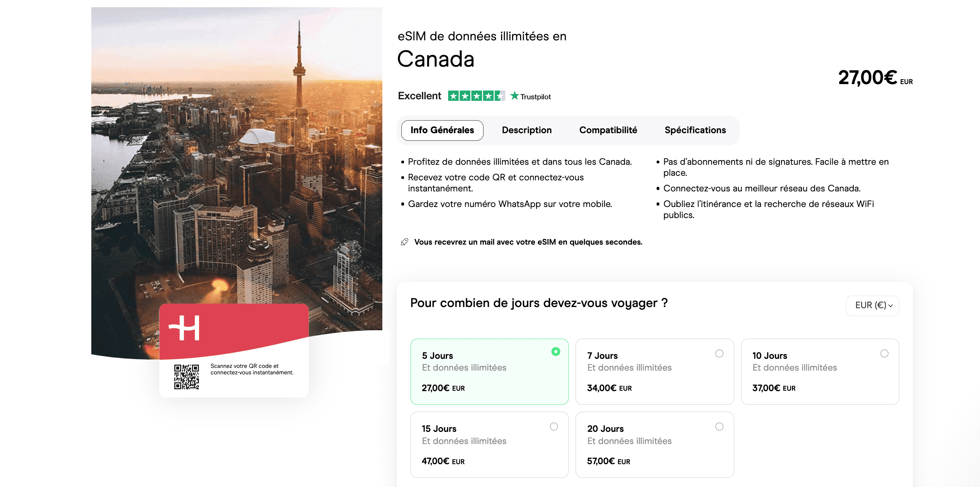The width and height of the screenshot is (980, 487).
Task: Click 'Profitez de données illimitées' bullet
Action: tap(520, 162)
